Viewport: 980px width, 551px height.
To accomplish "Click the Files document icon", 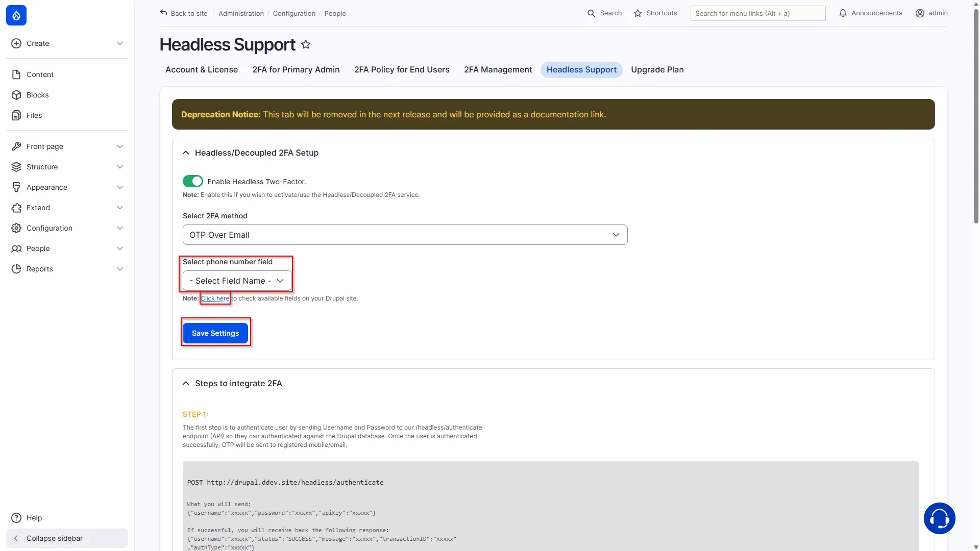I will [16, 115].
